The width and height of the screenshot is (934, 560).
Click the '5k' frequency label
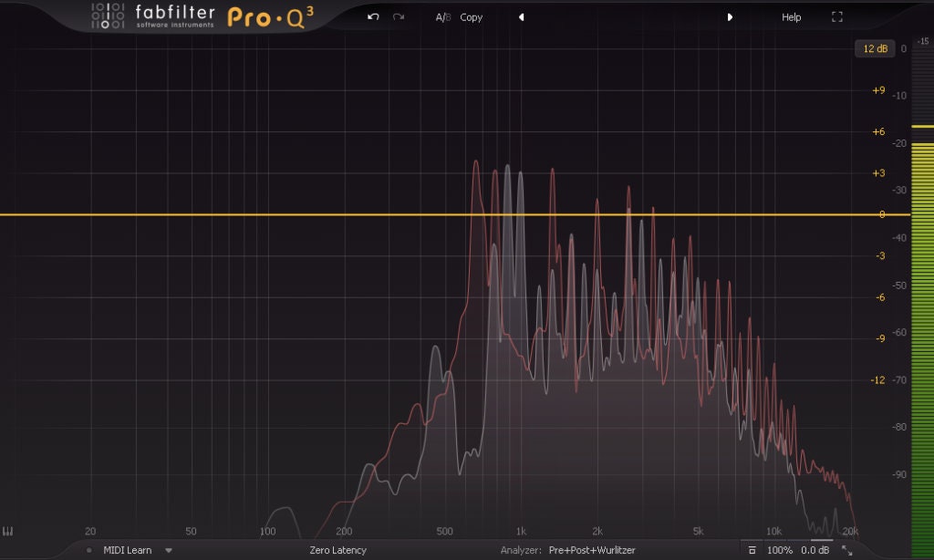[698, 531]
